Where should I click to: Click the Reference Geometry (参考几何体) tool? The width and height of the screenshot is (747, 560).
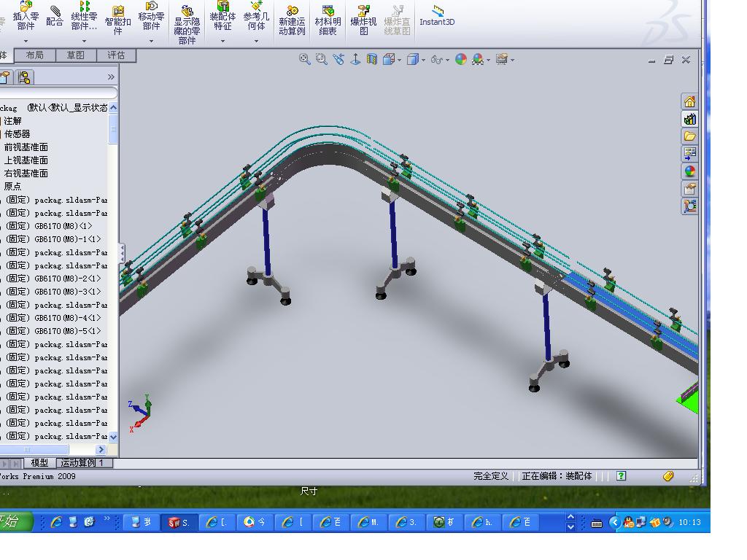[x=256, y=17]
